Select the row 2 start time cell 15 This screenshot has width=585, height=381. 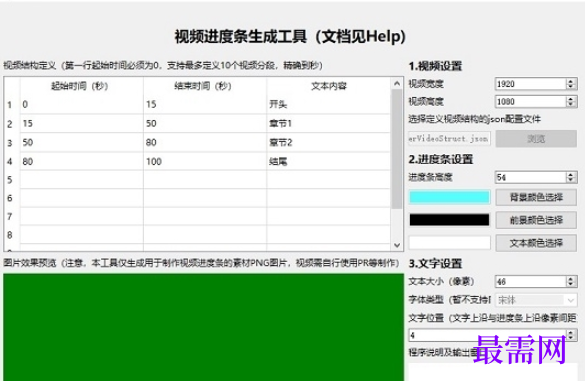[x=82, y=124]
